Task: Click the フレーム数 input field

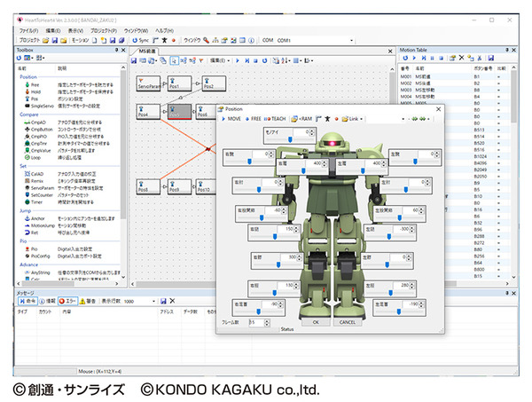Action: (257, 322)
